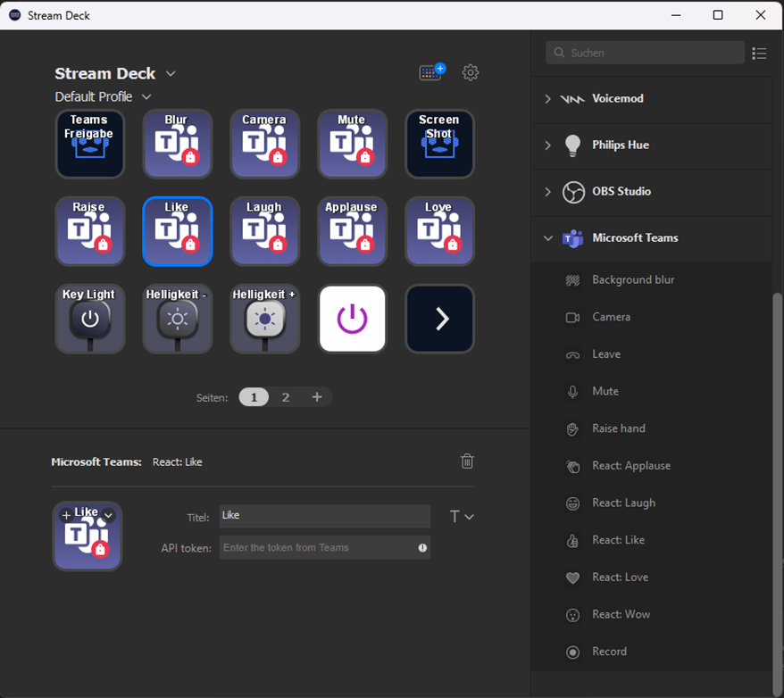
Task: Select the Blur Teams key
Action: click(178, 144)
